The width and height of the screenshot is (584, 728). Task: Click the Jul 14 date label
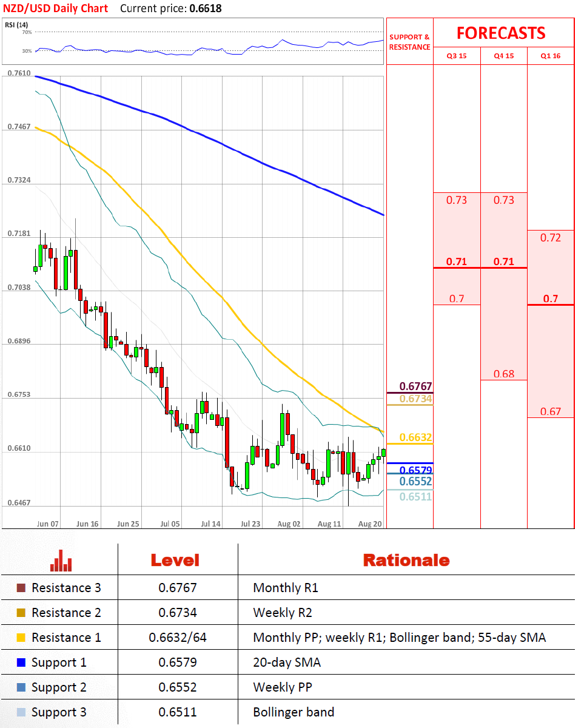click(x=210, y=524)
